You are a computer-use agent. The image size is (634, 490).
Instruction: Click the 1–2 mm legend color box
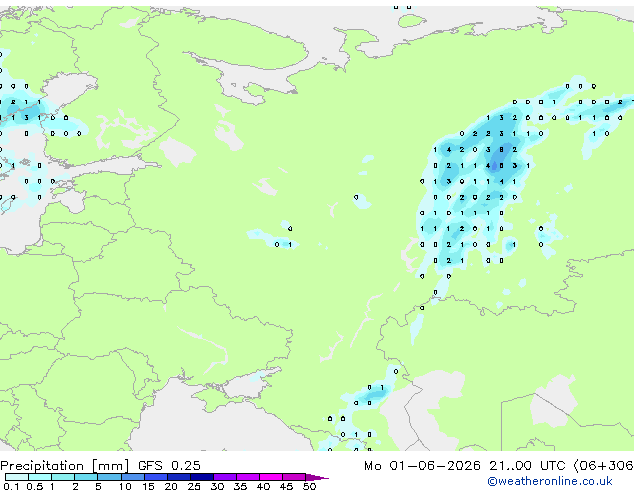pos(63,477)
